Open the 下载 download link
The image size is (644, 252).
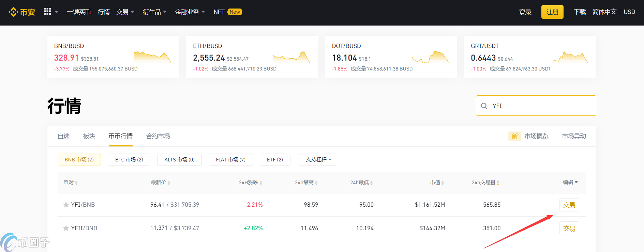[x=580, y=12]
